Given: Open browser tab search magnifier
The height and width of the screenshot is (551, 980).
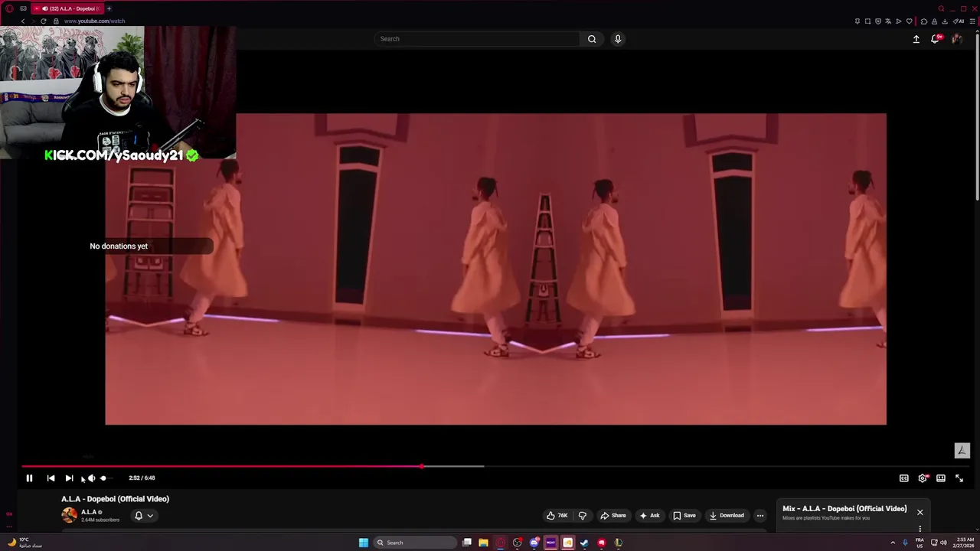Looking at the screenshot, I should (x=942, y=8).
